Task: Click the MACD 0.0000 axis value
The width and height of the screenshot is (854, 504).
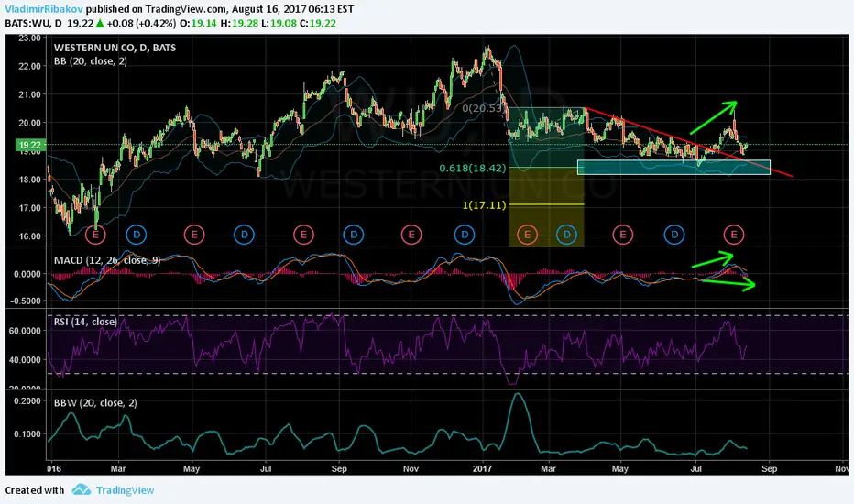Action: point(27,274)
